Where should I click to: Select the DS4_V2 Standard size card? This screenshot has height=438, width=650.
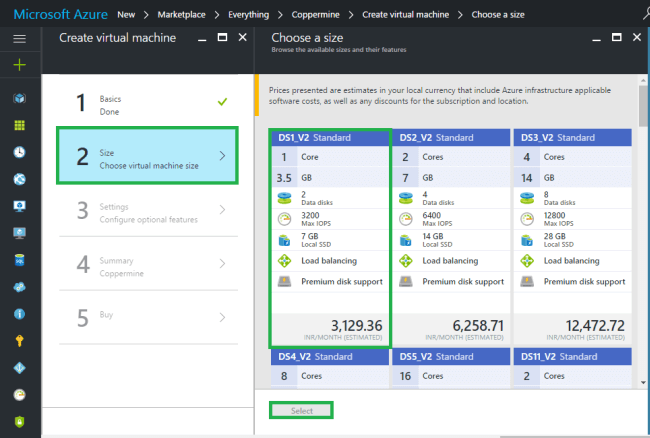coord(330,368)
